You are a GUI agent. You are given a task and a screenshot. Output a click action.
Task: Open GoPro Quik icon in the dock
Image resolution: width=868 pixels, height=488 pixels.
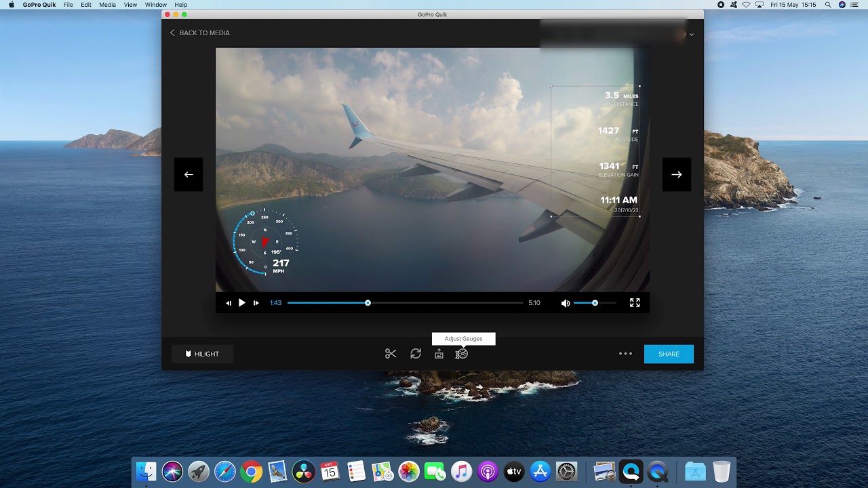pos(631,471)
